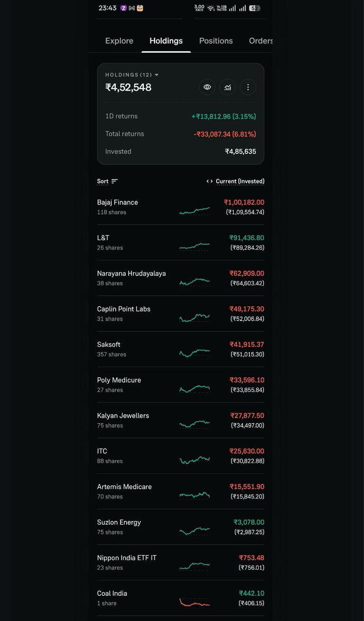The image size is (364, 621).
Task: Select Coal India holding
Action: (180, 598)
